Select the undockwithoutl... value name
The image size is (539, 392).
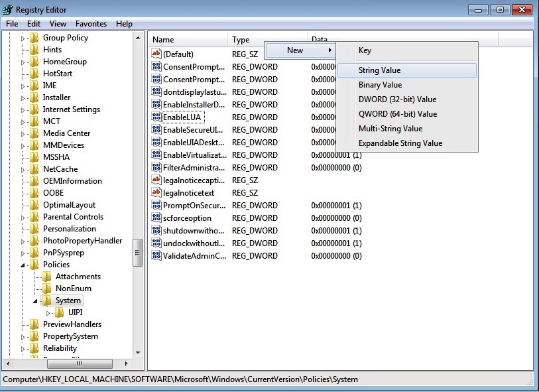click(x=194, y=243)
